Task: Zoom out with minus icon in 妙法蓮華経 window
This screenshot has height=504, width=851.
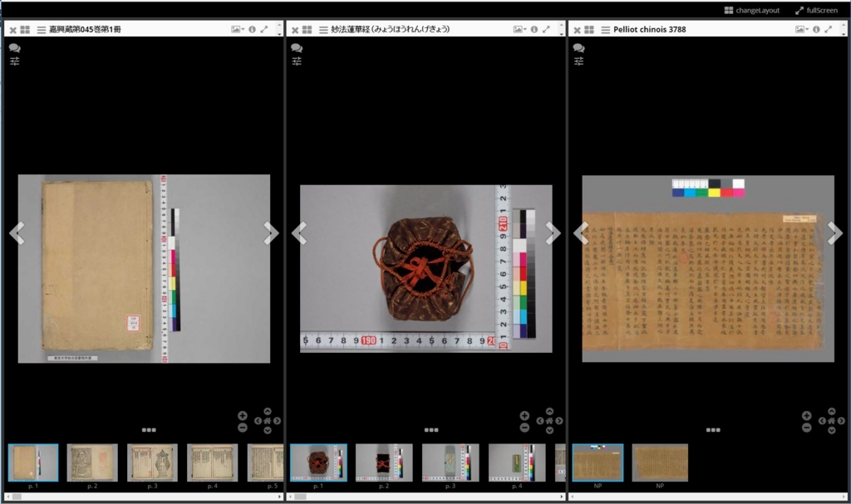Action: (524, 428)
